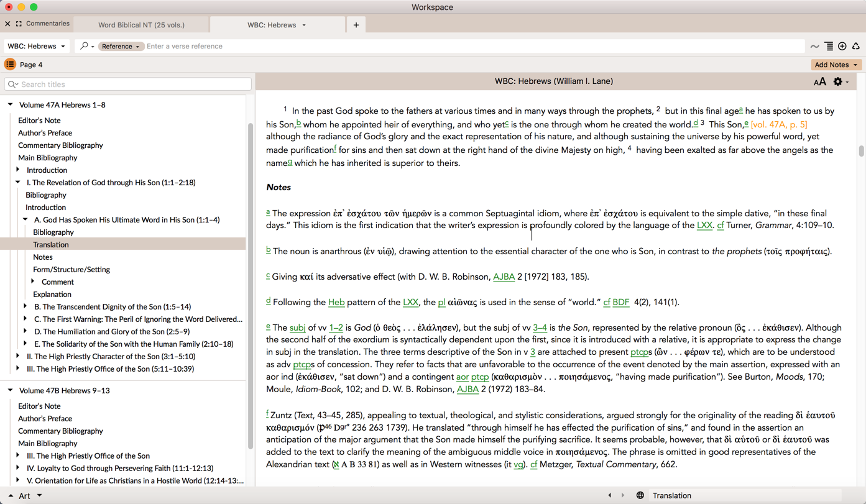
Task: Click the Search titles field
Action: tap(128, 85)
